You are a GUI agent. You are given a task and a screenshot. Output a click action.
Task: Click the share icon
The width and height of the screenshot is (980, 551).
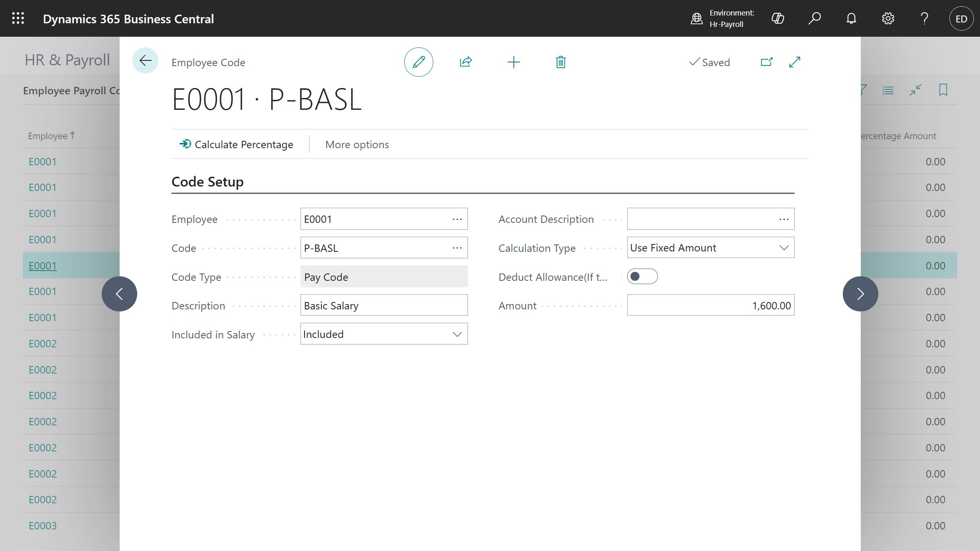pyautogui.click(x=465, y=62)
